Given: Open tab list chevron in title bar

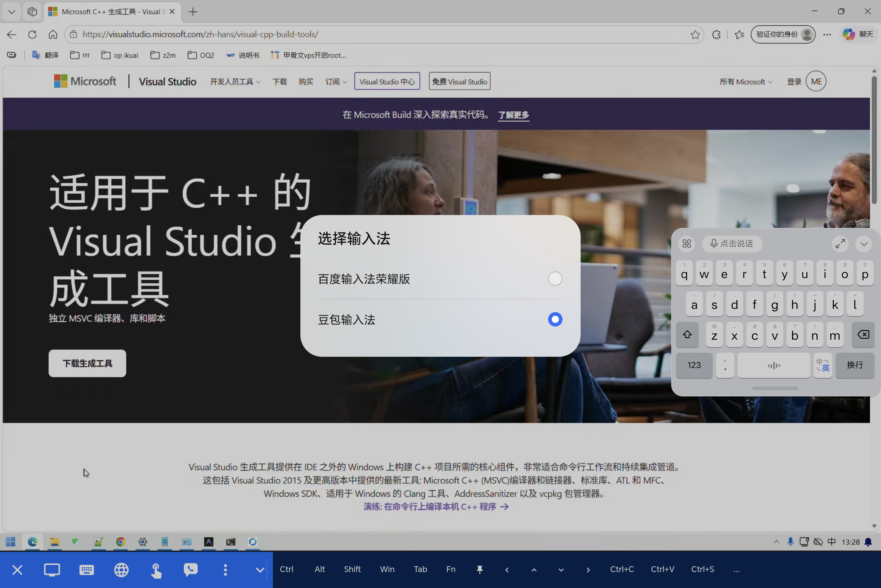Looking at the screenshot, I should pos(12,12).
